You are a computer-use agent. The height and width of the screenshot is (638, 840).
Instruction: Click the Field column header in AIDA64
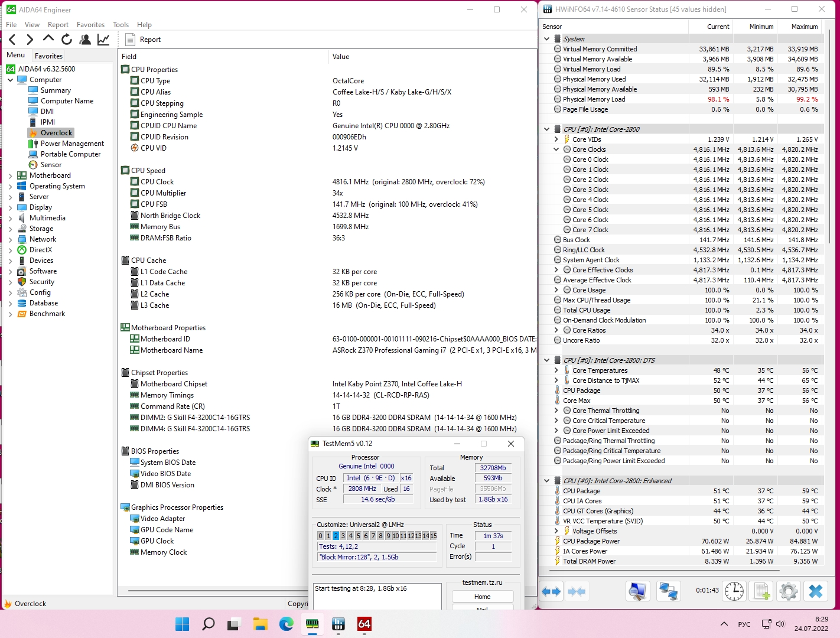coord(223,57)
